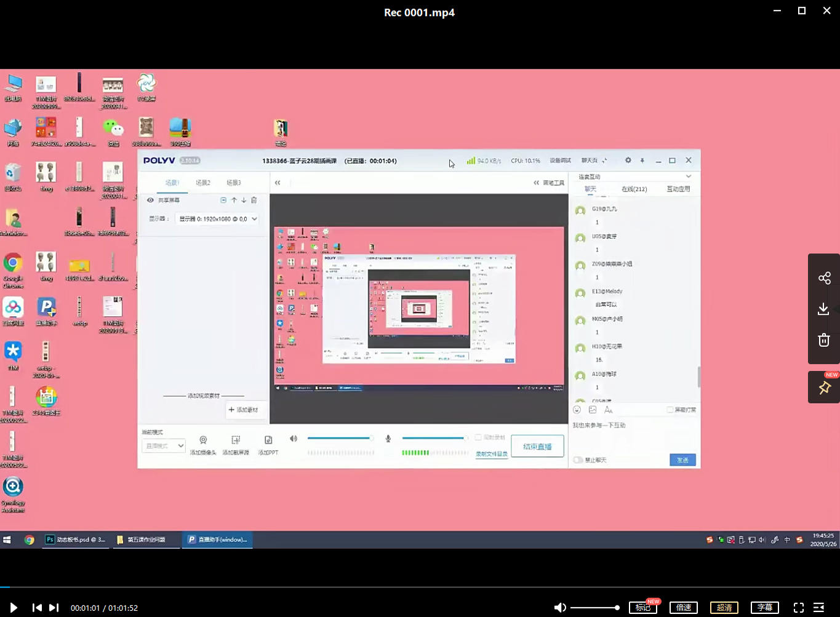Click the microphone volume slider
This screenshot has height=617, width=840.
434,438
